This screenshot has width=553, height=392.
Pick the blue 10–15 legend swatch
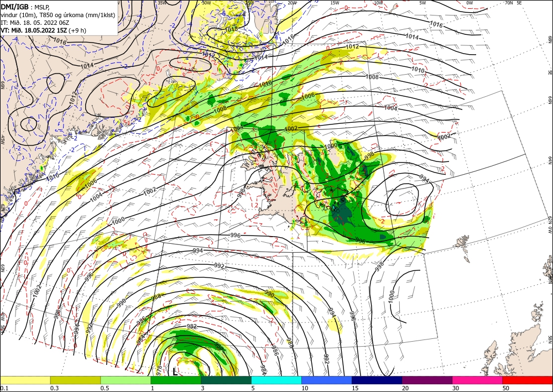[x=327, y=380]
